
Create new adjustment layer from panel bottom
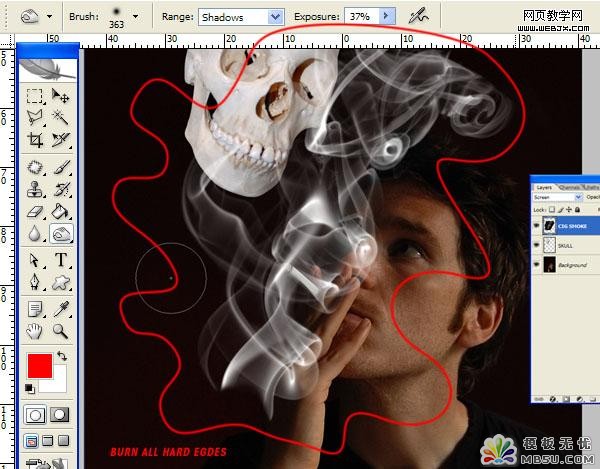(579, 399)
